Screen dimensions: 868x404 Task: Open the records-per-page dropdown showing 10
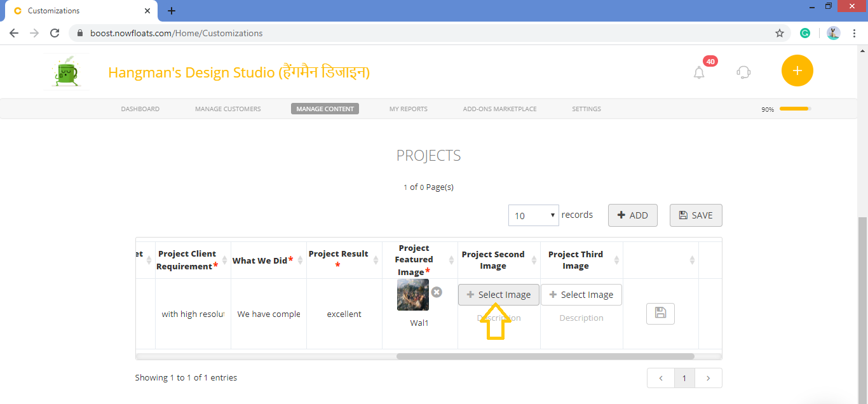[533, 215]
